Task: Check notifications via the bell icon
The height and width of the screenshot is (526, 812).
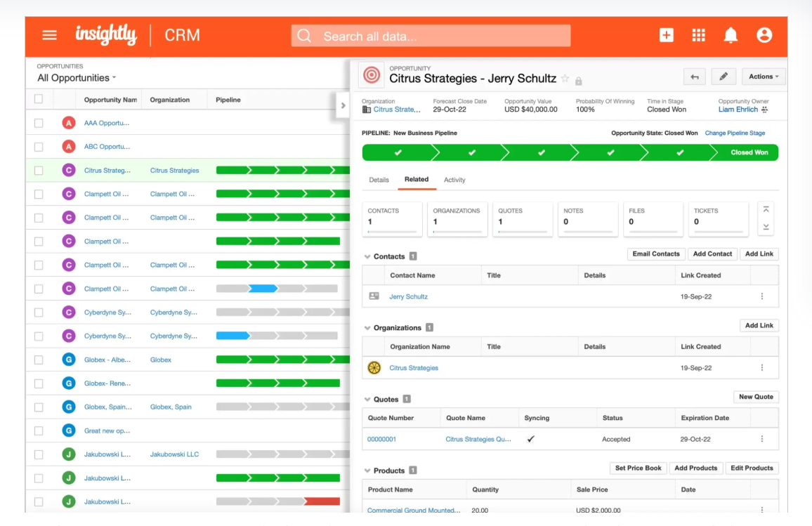Action: [731, 34]
